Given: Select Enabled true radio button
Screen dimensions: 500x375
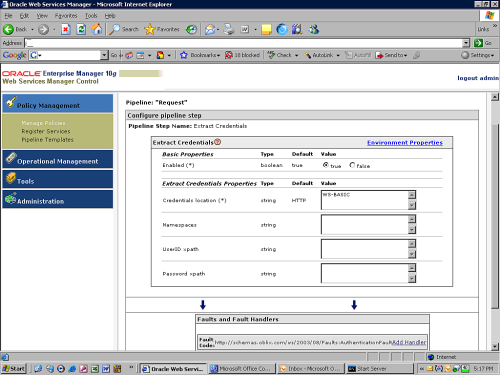Looking at the screenshot, I should (x=326, y=165).
